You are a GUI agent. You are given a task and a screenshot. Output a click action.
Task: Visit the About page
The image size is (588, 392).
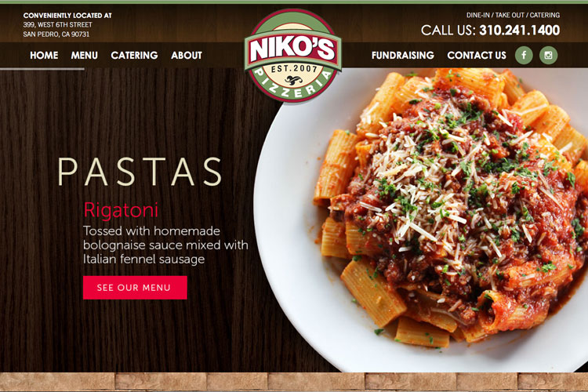(187, 55)
